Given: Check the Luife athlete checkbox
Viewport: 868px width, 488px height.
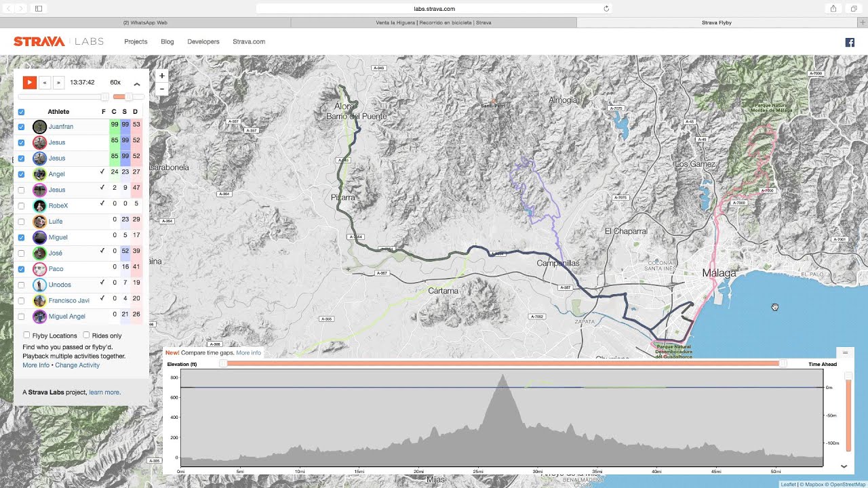Looking at the screenshot, I should point(22,222).
